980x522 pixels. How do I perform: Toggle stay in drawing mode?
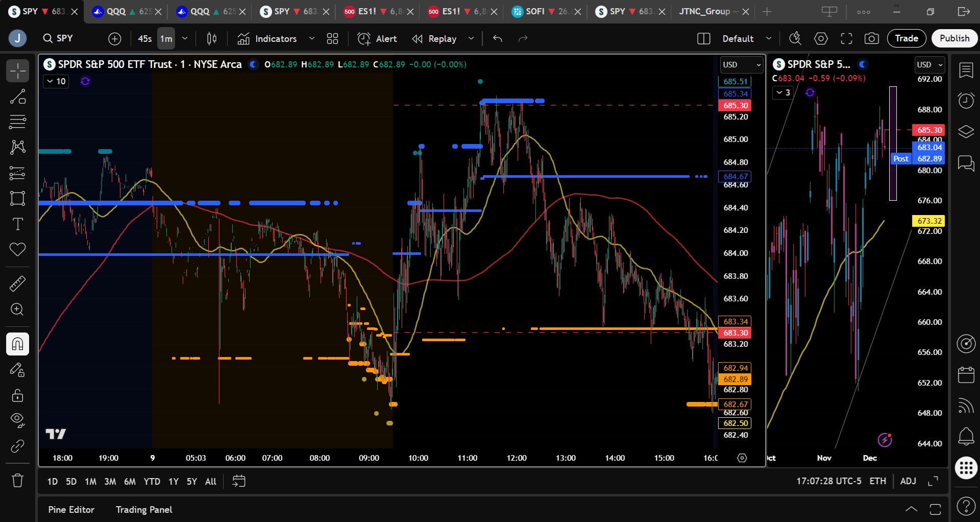(x=17, y=370)
